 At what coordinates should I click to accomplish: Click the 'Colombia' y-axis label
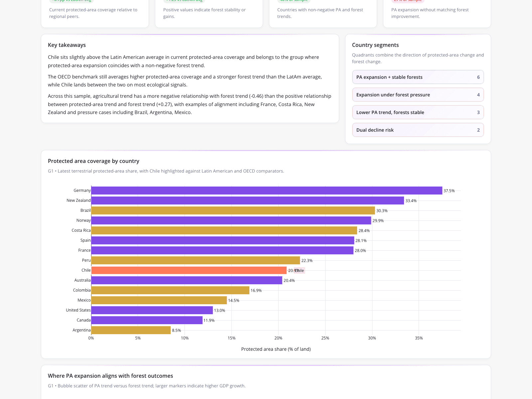click(82, 290)
